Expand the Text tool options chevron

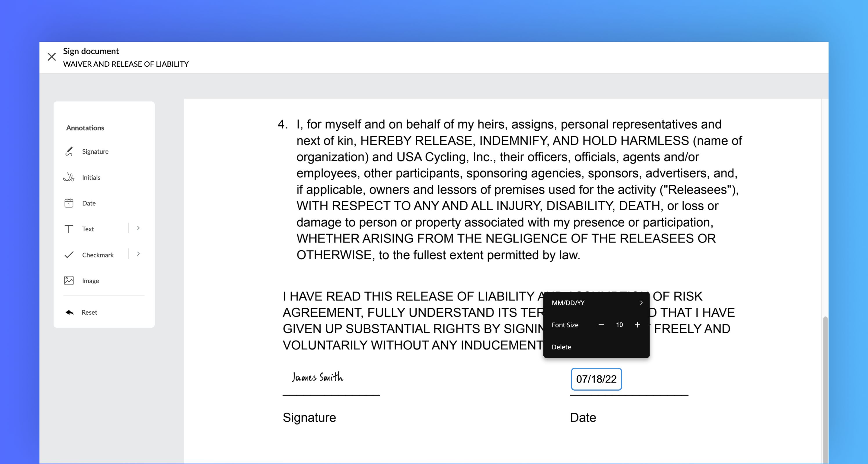138,228
